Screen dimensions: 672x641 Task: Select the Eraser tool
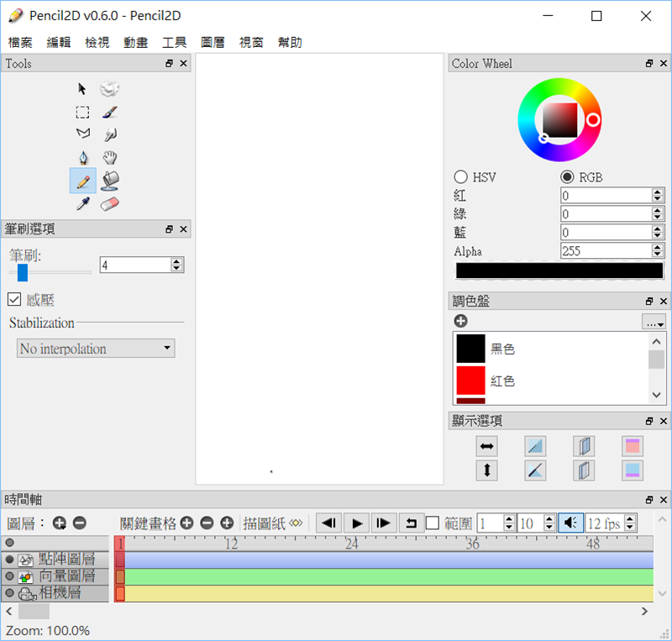coord(109,203)
